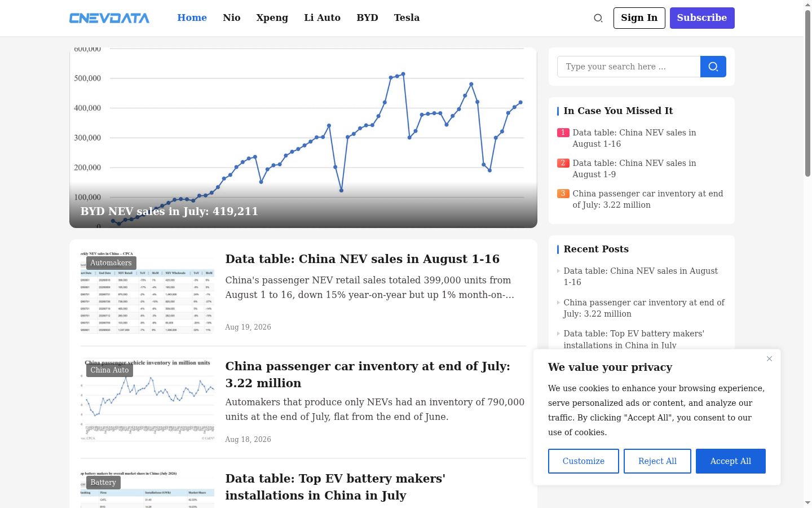Click the scrollbar up arrow
Image resolution: width=812 pixels, height=508 pixels.
pyautogui.click(x=807, y=4)
